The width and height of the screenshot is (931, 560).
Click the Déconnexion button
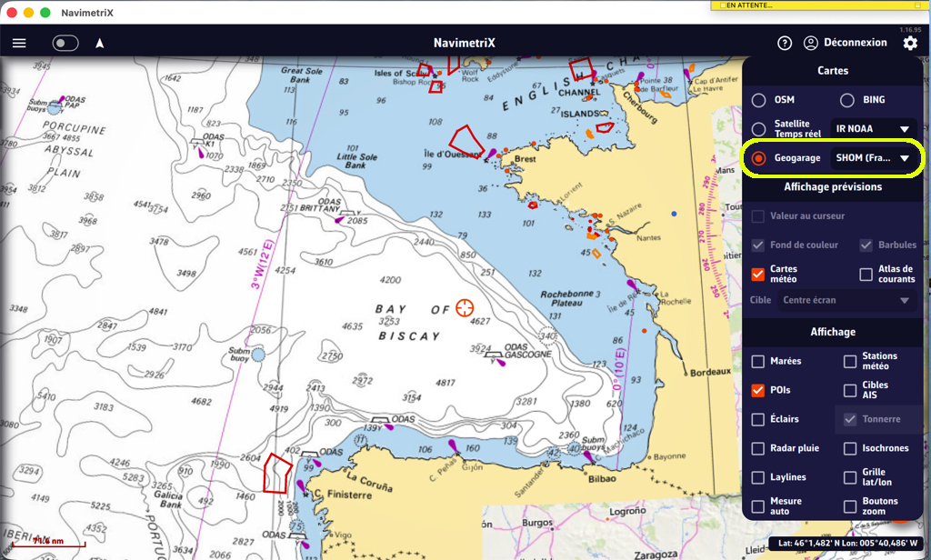[855, 43]
